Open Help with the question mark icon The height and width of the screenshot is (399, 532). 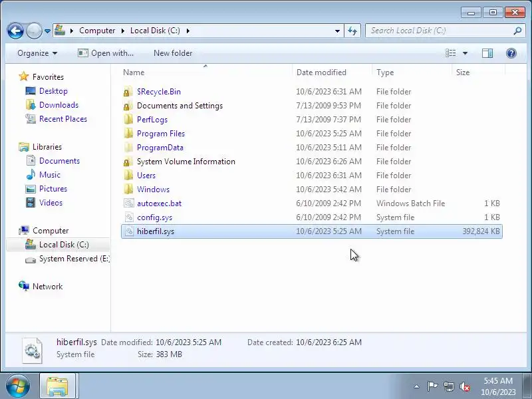coord(511,53)
